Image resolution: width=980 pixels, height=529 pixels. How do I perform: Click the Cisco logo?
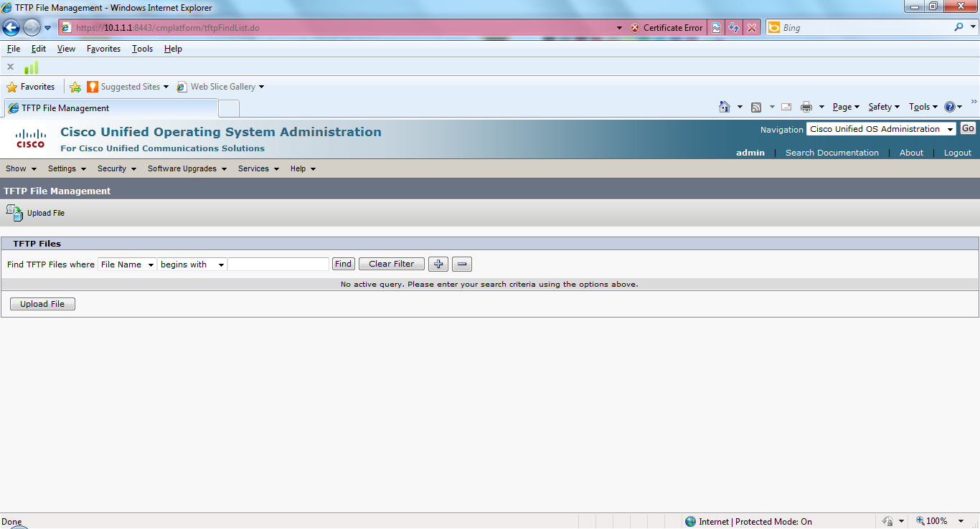(x=31, y=138)
